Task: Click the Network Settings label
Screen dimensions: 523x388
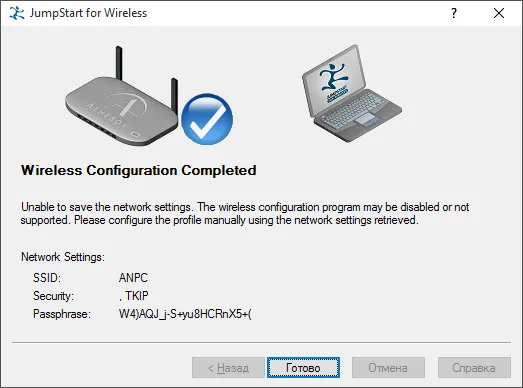Action: [x=63, y=257]
